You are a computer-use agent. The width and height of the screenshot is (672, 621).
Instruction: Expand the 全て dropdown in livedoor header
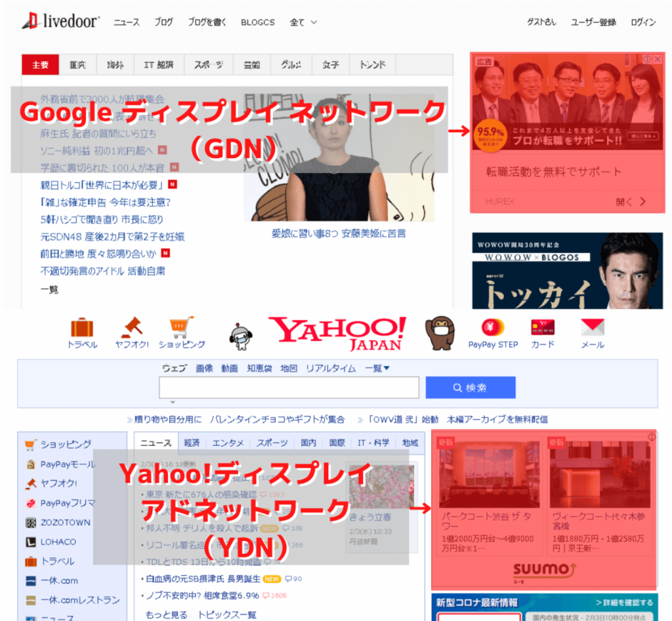tap(303, 22)
